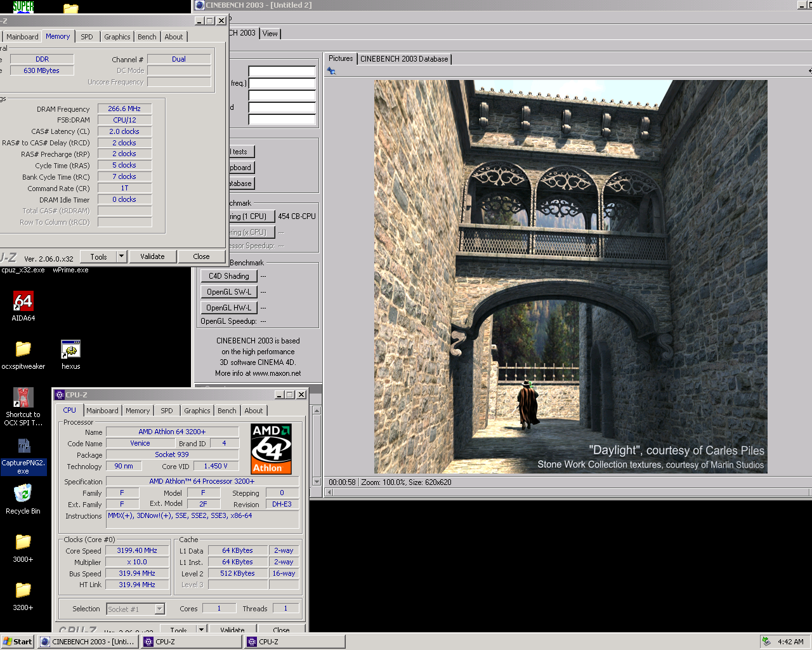This screenshot has width=812, height=650.
Task: Open Bench tab in the Memory CPU-Z window
Action: click(147, 37)
